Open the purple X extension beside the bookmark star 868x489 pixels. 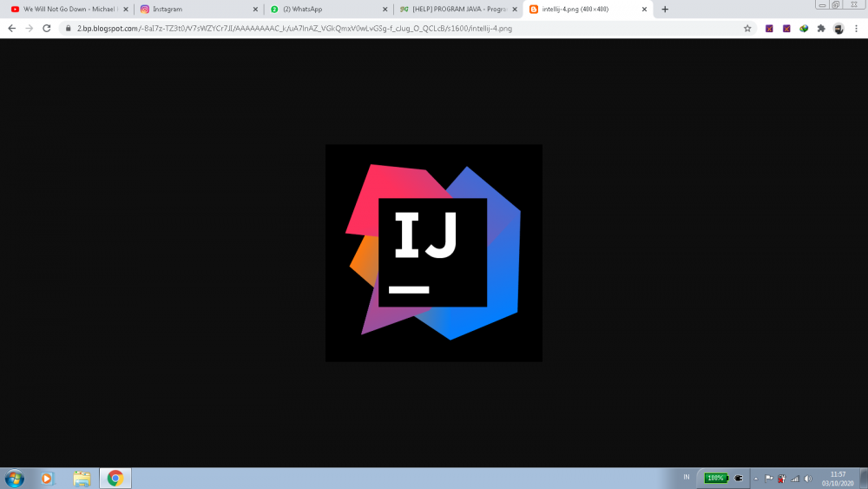coord(769,29)
